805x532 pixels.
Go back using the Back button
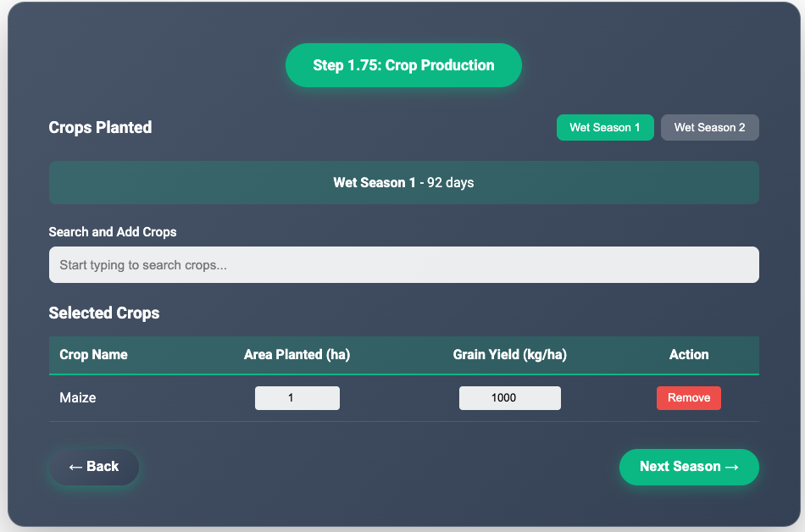[x=93, y=467]
